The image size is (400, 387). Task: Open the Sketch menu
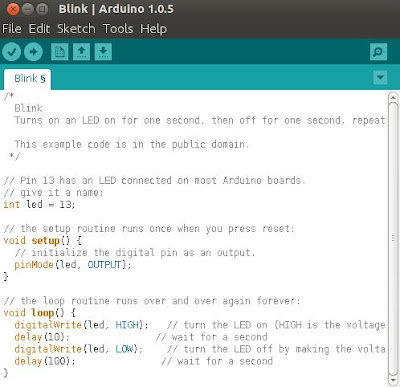[76, 29]
